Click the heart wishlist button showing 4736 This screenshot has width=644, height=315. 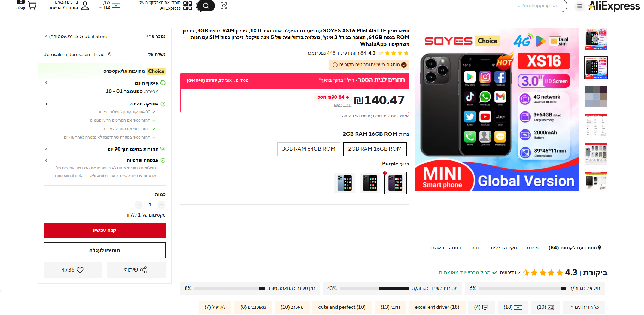[x=73, y=270]
